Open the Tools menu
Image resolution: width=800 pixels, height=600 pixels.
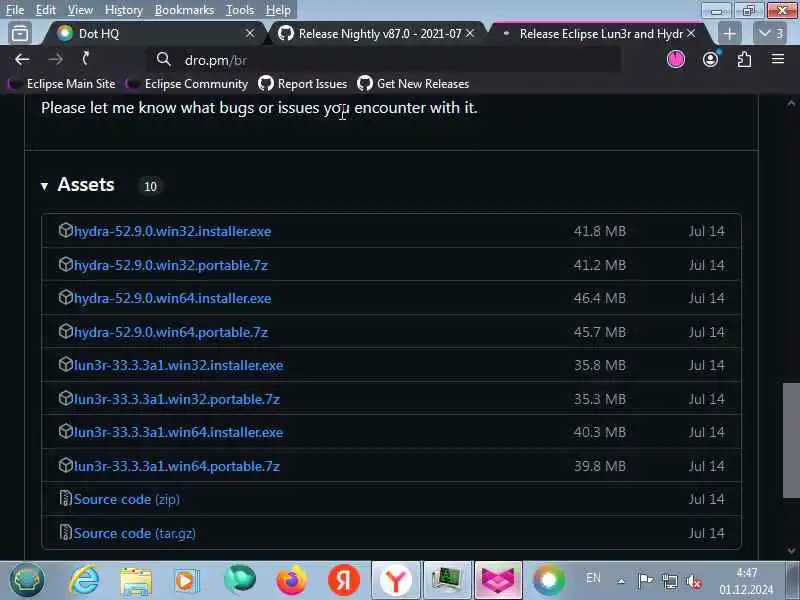click(240, 10)
